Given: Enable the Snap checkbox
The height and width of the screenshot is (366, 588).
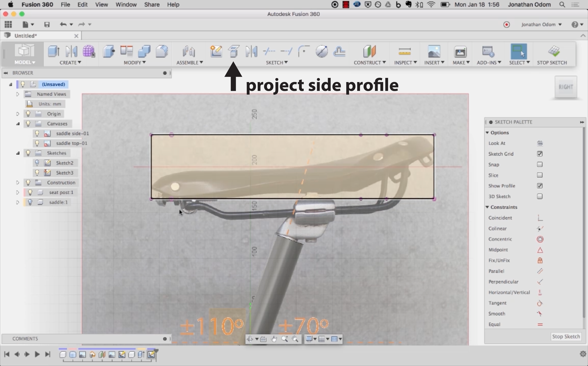Looking at the screenshot, I should coord(540,165).
